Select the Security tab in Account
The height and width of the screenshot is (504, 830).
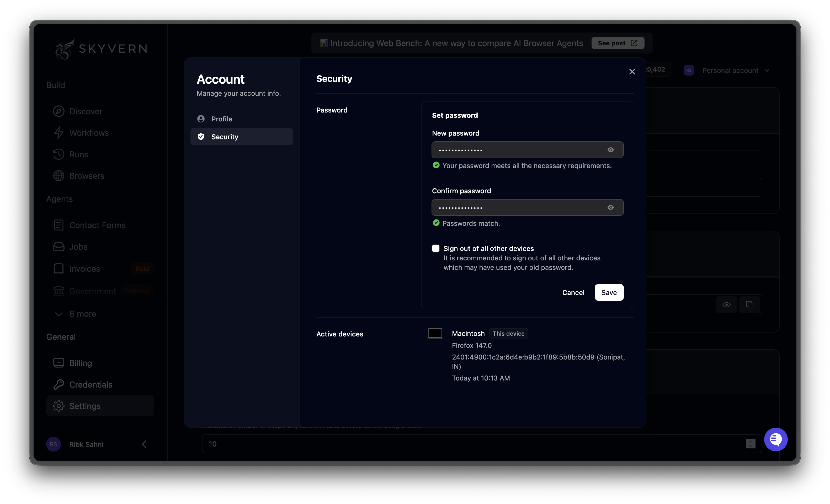[225, 137]
